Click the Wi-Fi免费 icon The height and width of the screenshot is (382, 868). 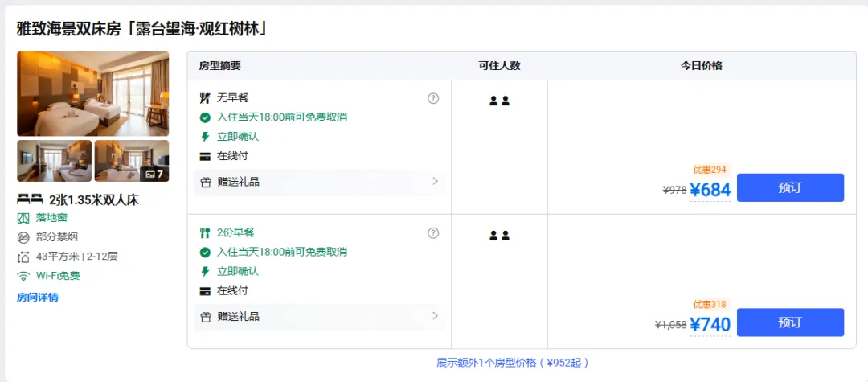tap(23, 276)
